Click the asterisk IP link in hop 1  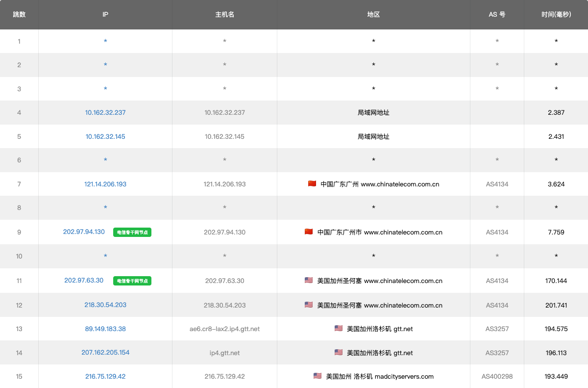point(105,41)
